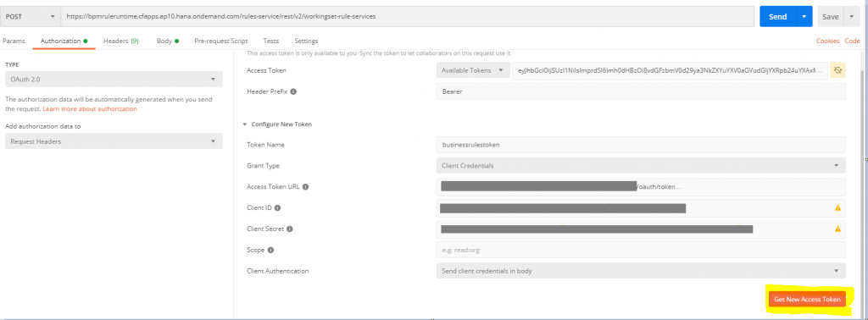Expand the Grant Type Client Credentials dropdown

pos(641,165)
